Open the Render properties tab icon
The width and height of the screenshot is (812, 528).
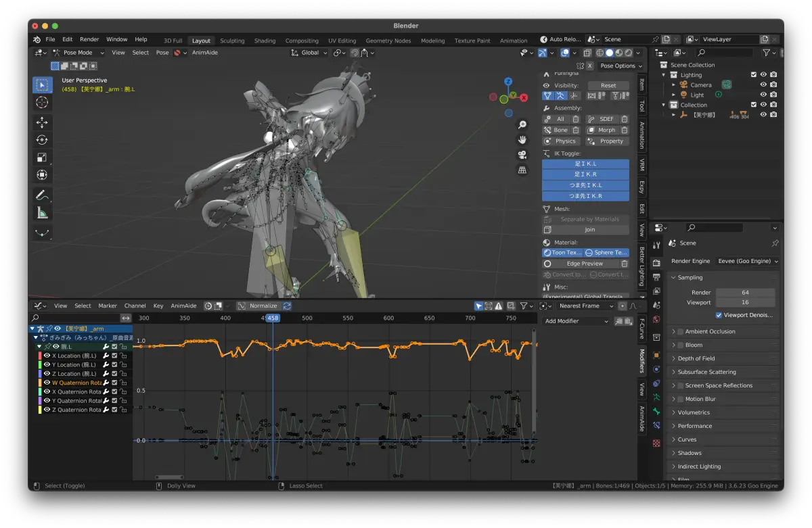point(656,263)
